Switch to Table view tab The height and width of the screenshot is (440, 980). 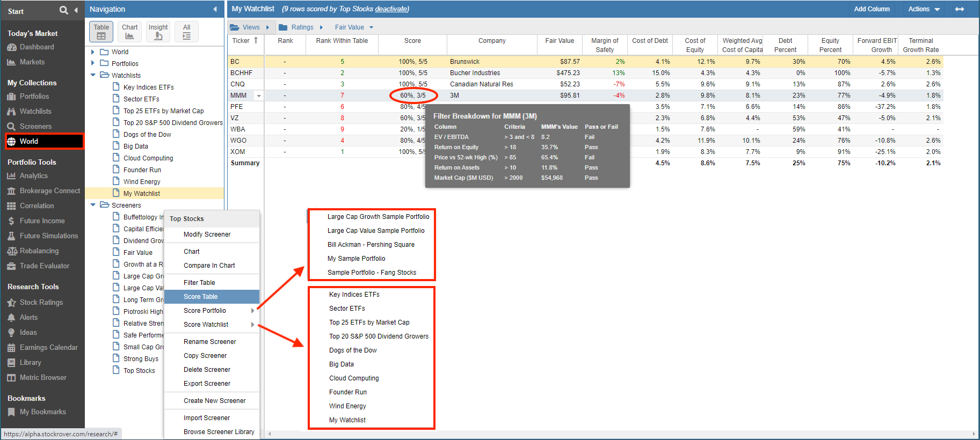pyautogui.click(x=101, y=32)
